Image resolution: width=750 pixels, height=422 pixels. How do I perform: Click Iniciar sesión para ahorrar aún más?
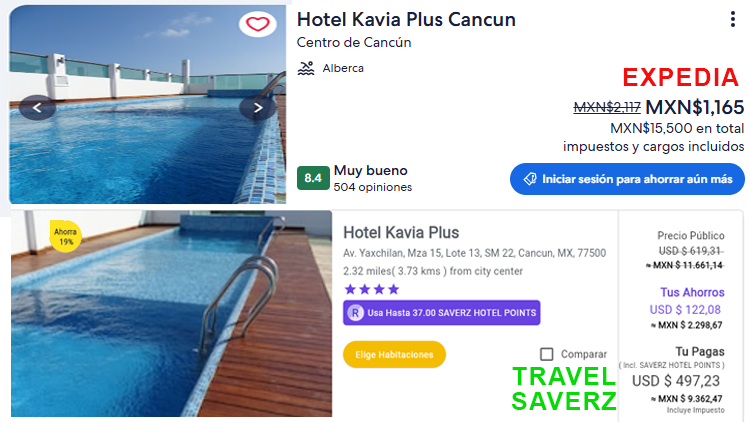coord(627,179)
